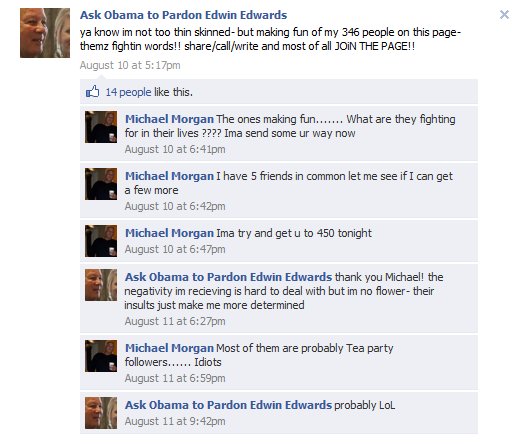Click the August 10 at 6:41pm timestamp
This screenshot has width=521, height=444.
pyautogui.click(x=175, y=149)
